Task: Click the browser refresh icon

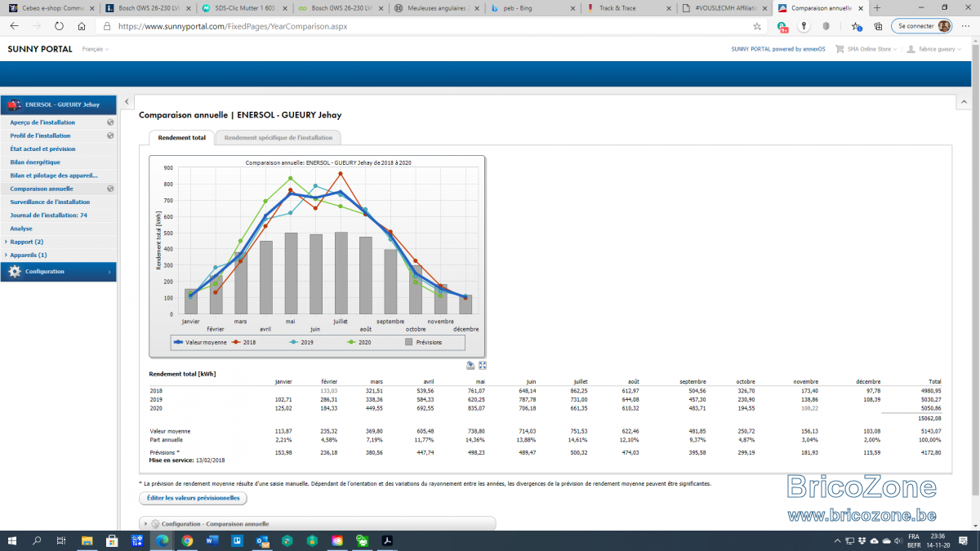Action: pos(60,26)
